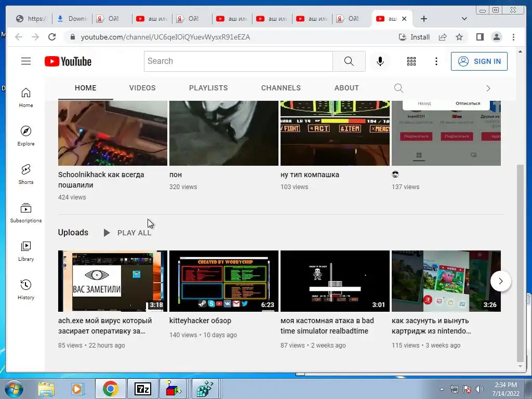Screen dimensions: 532x399
Task: Go back in Chrome
Action: tap(19, 37)
